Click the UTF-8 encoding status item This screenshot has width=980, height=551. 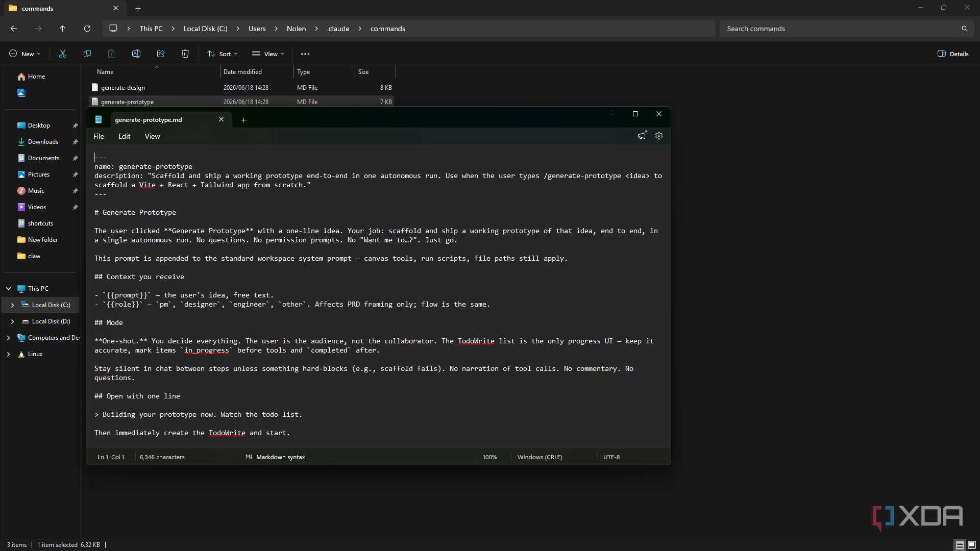point(611,457)
